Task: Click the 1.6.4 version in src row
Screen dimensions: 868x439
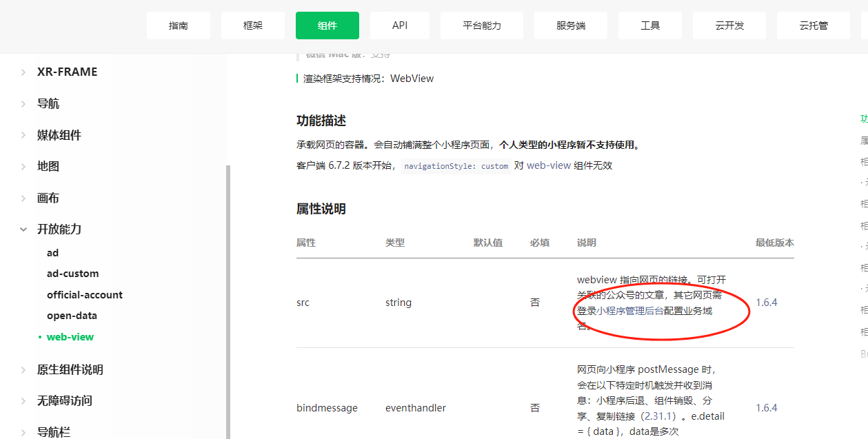Action: tap(767, 303)
